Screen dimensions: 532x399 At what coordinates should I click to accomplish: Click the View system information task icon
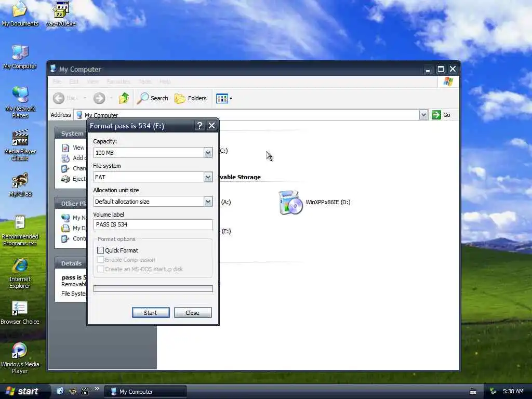[x=65, y=148]
